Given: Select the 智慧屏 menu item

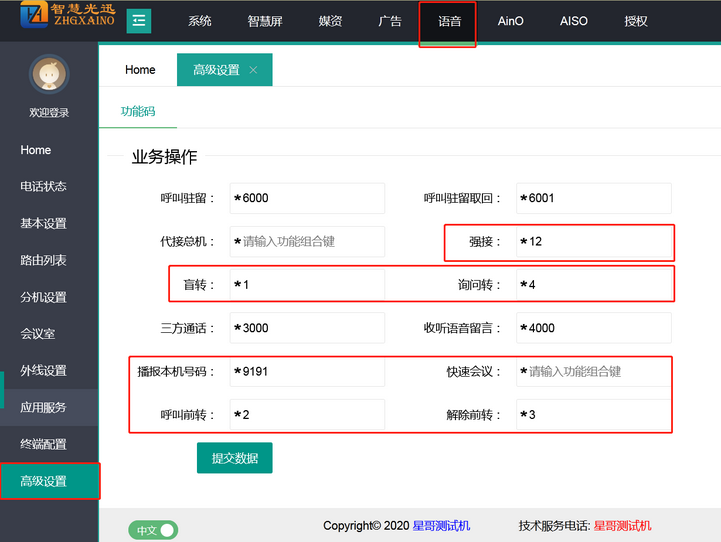Looking at the screenshot, I should click(x=265, y=21).
